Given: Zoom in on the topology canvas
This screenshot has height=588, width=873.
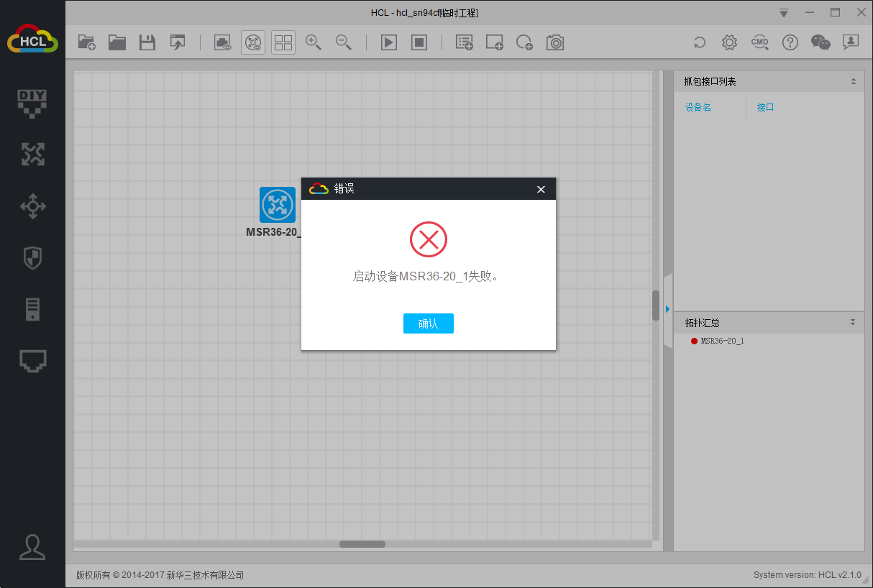Looking at the screenshot, I should click(x=313, y=42).
